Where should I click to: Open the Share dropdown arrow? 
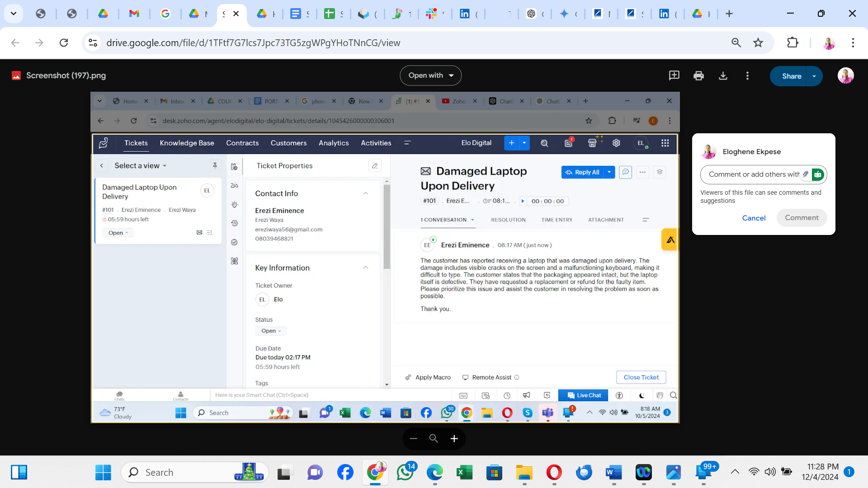tap(814, 76)
